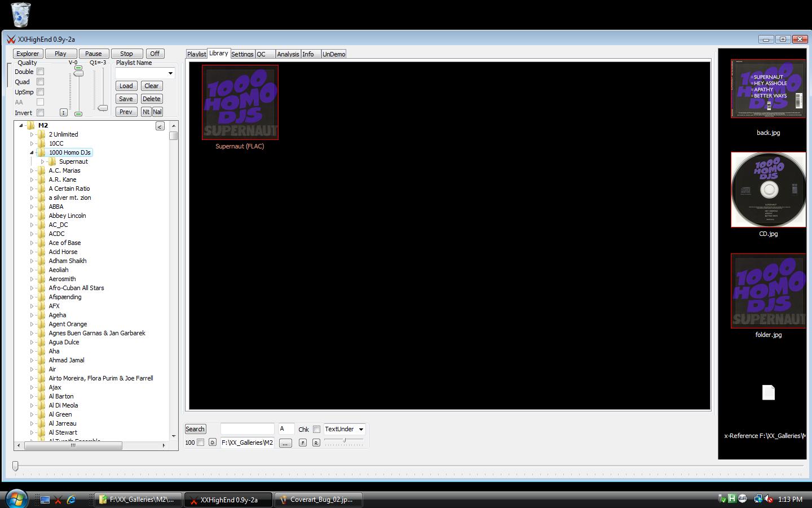Screen dimensions: 812x508
Task: Collapse the M2 root tree node
Action: pyautogui.click(x=21, y=125)
